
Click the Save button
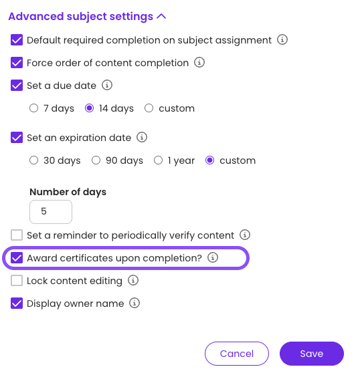coord(311,354)
